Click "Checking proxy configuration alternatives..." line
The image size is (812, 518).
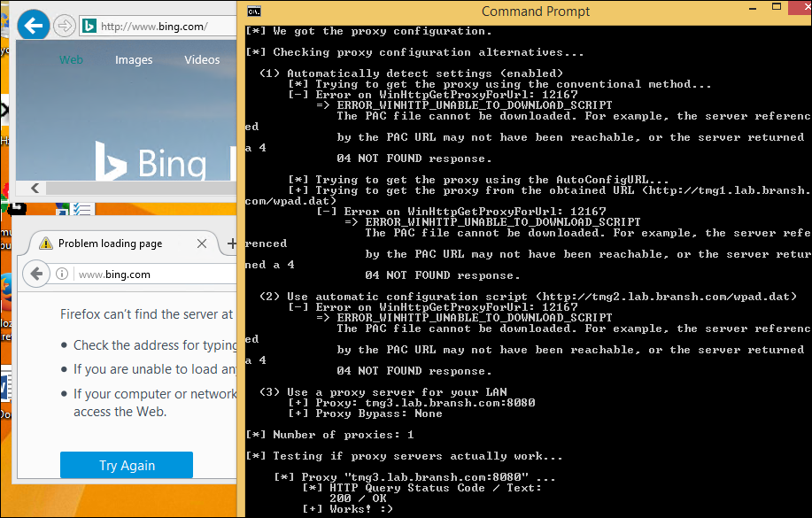click(429, 52)
